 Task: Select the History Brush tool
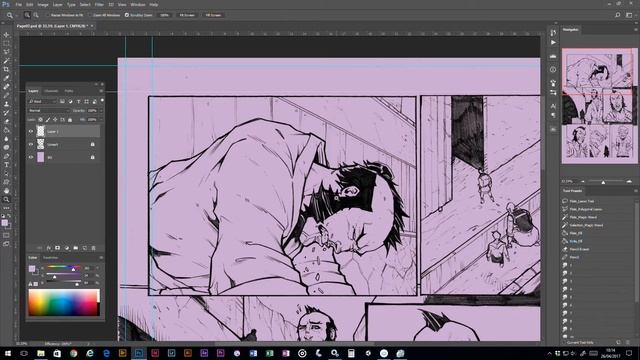pos(6,113)
